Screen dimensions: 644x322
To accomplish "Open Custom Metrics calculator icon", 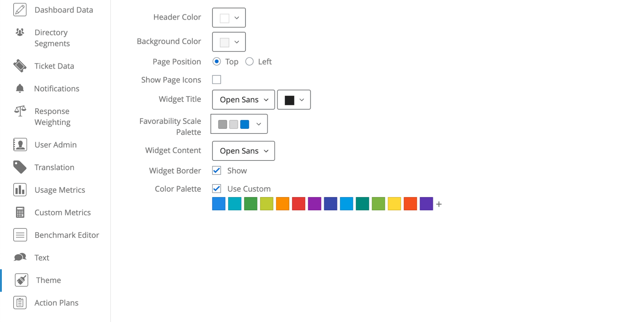I will (x=20, y=212).
